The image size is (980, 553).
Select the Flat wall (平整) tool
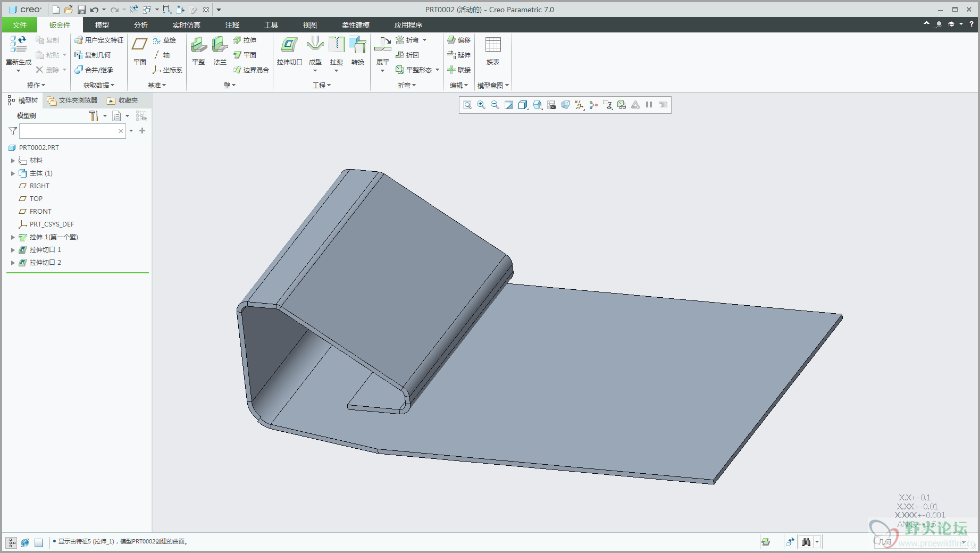click(198, 51)
